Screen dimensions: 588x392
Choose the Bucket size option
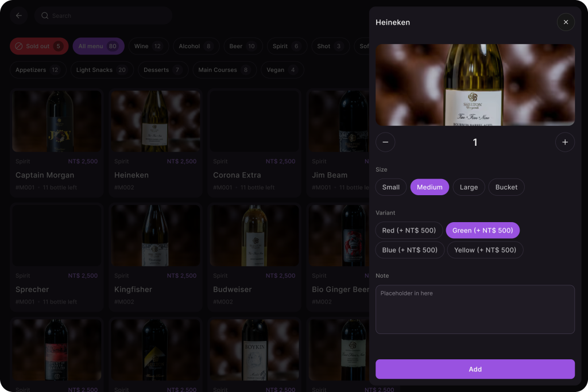click(x=506, y=187)
